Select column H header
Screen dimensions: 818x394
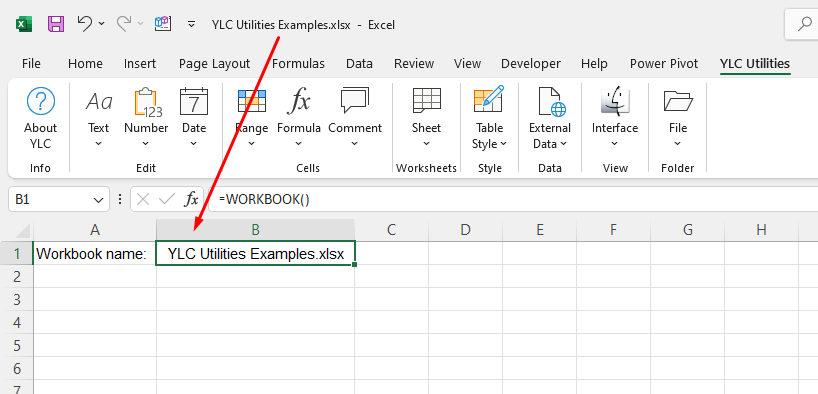click(x=762, y=230)
